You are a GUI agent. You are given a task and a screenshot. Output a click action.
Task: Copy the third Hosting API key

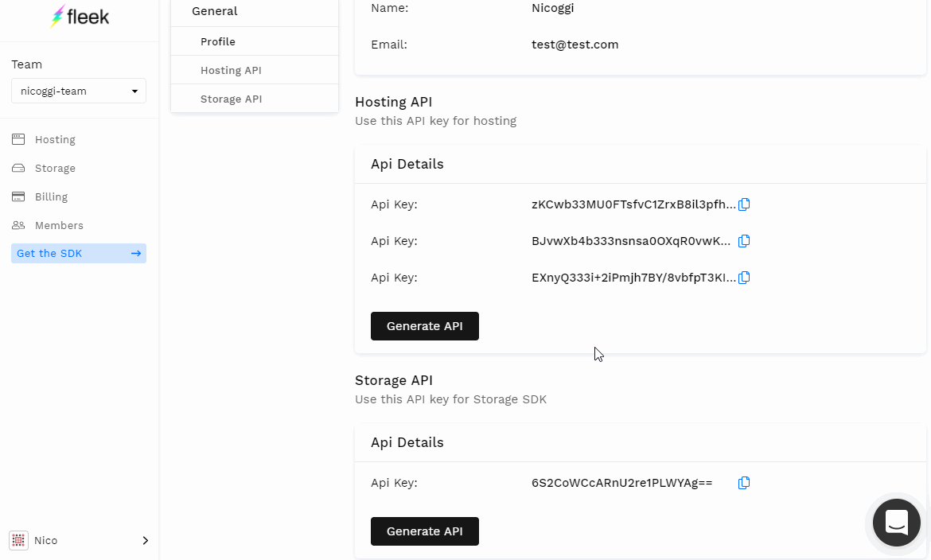(x=744, y=278)
